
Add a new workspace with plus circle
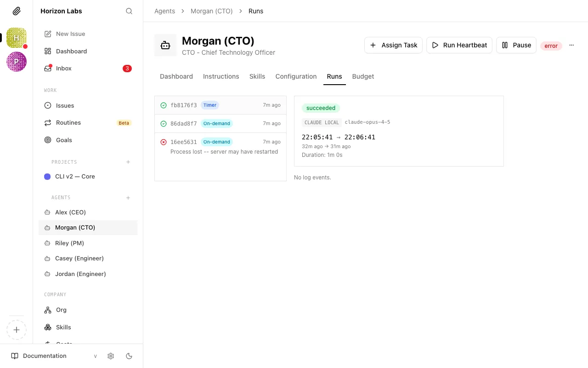tap(17, 330)
